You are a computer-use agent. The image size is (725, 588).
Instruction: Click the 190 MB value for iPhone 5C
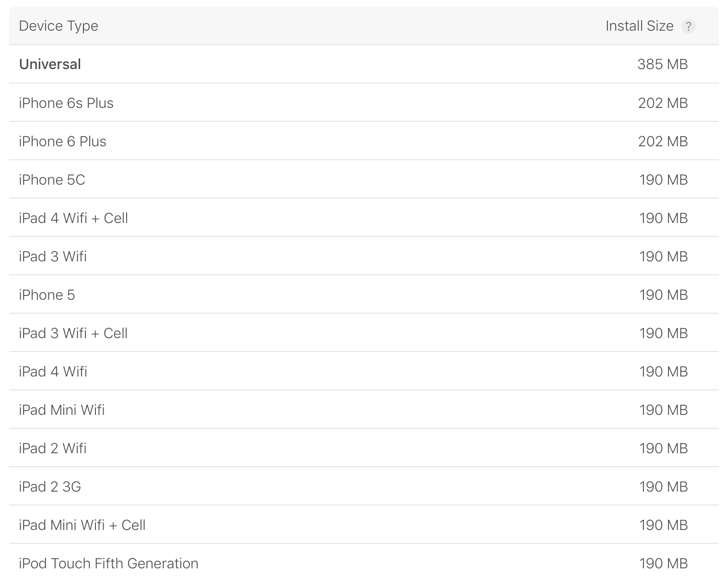pyautogui.click(x=663, y=179)
